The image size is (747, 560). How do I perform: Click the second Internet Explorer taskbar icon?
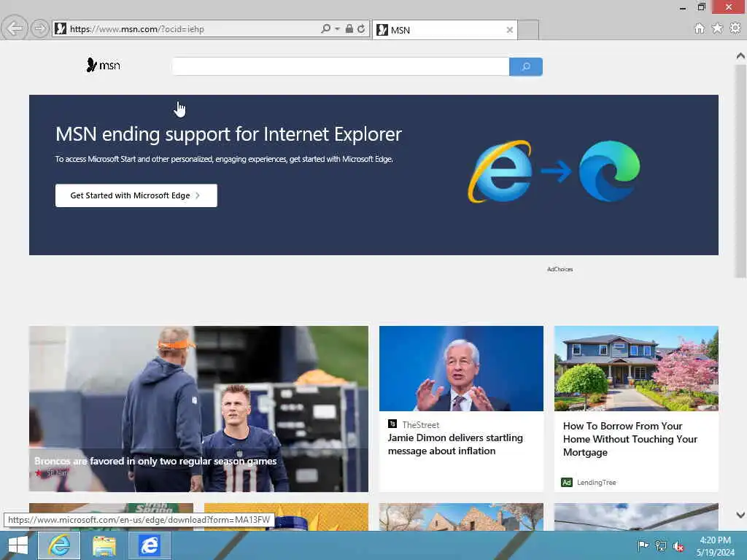click(150, 545)
